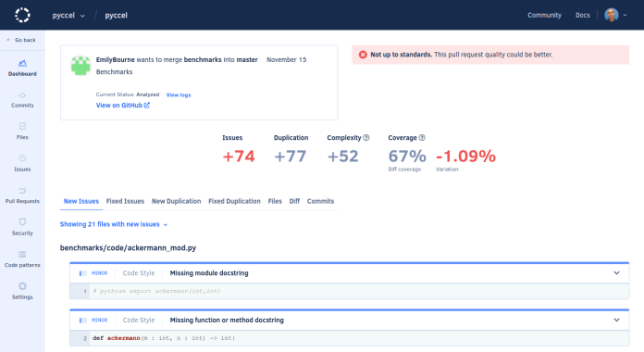Open the Docs link in header
The height and width of the screenshot is (352, 644).
[x=582, y=15]
